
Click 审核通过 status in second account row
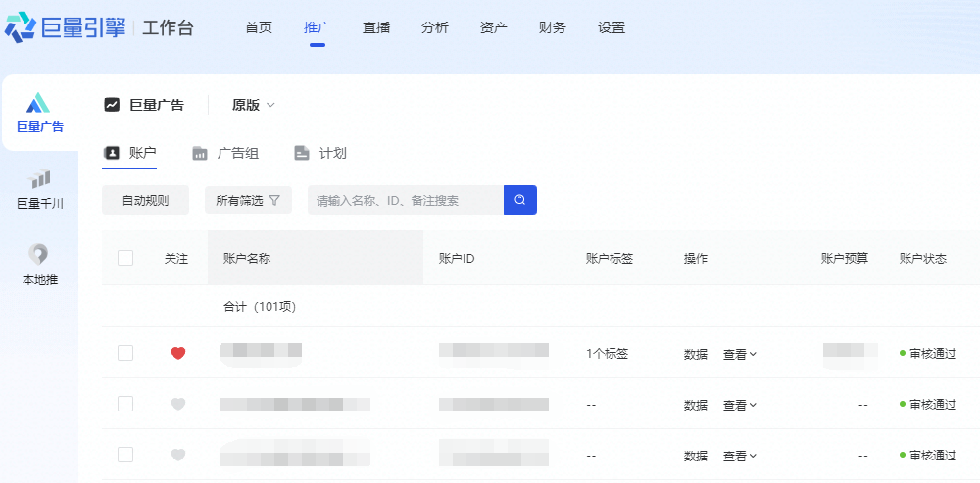point(928,405)
